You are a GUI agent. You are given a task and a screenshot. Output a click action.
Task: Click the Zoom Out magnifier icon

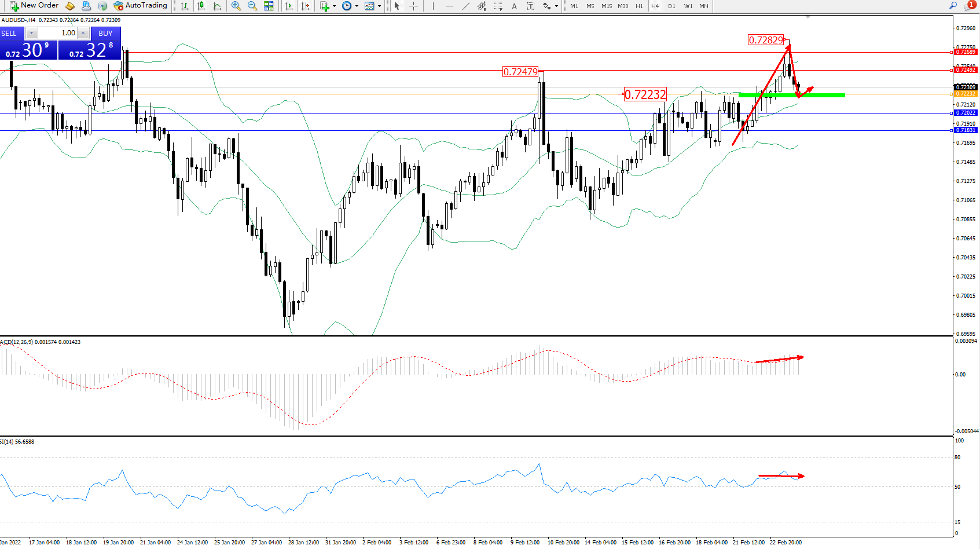pyautogui.click(x=252, y=6)
